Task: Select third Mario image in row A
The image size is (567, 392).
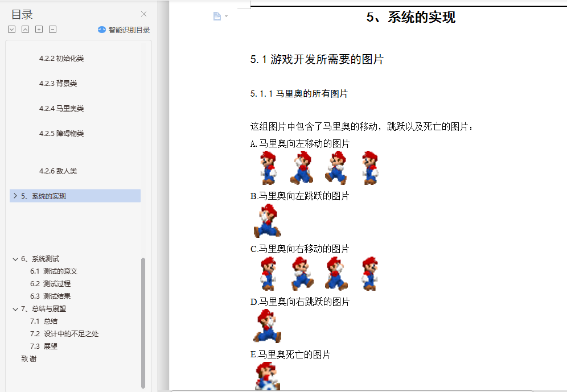Action: pyautogui.click(x=336, y=168)
